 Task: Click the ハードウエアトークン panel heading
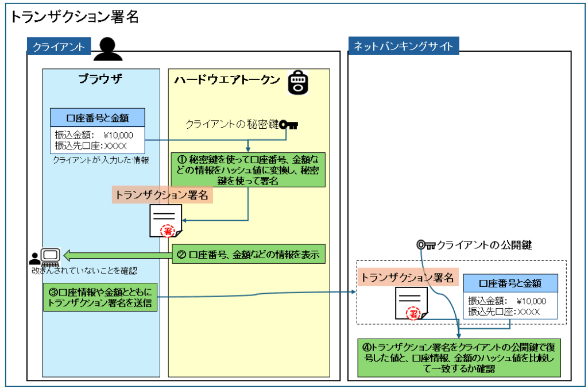(x=226, y=79)
